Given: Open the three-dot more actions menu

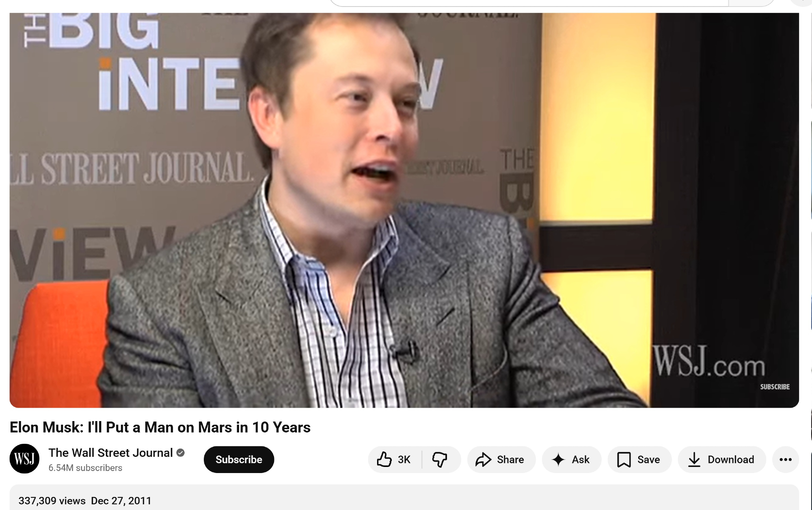Looking at the screenshot, I should (786, 459).
